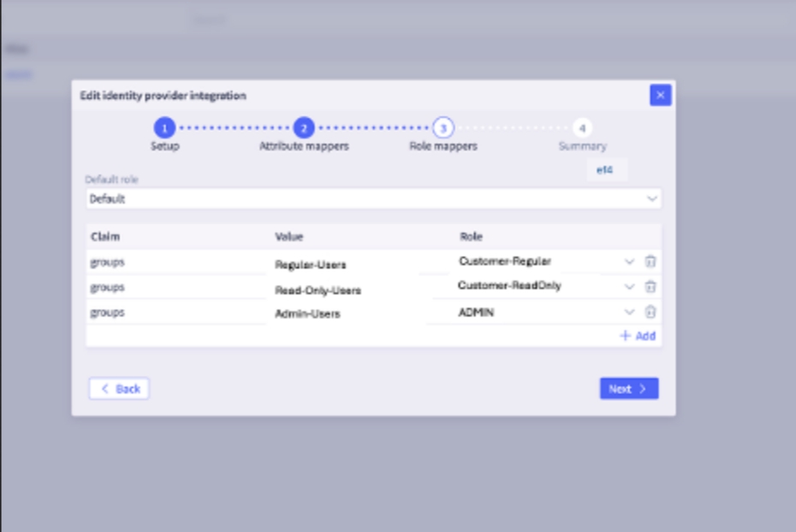Go to step 2 Attribute mappers
796x532 pixels.
coord(304,128)
